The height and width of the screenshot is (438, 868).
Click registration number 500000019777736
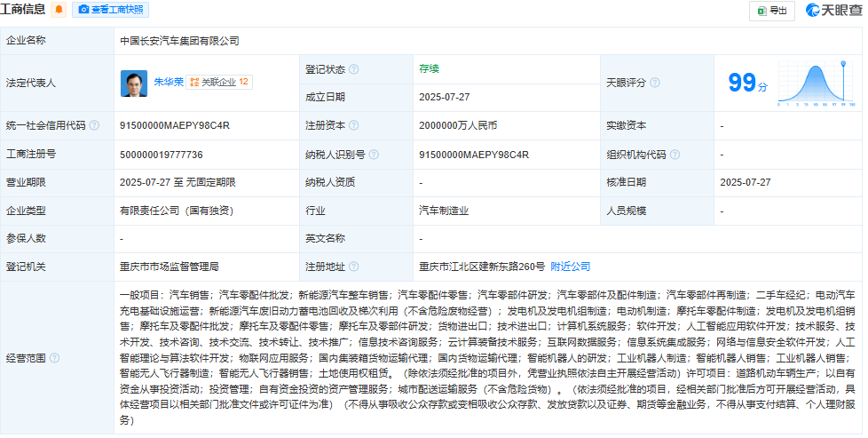162,155
